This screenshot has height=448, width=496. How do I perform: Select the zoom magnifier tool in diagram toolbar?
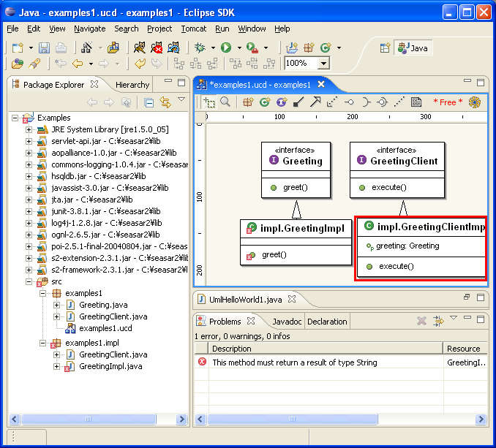point(226,102)
